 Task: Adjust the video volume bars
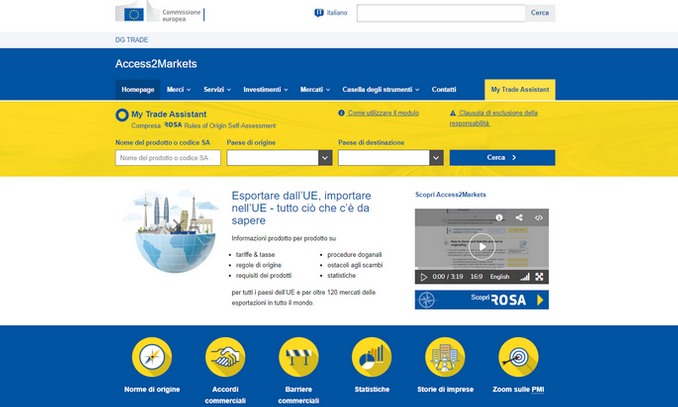tap(525, 277)
